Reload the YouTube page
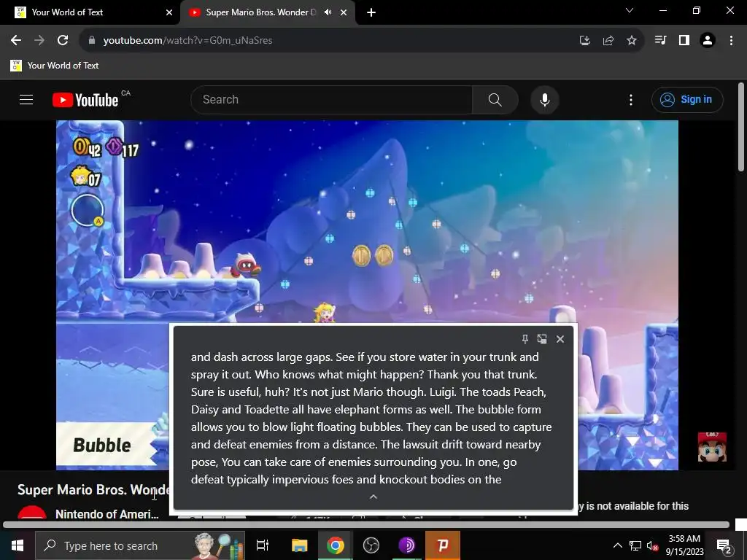The image size is (747, 560). (63, 41)
